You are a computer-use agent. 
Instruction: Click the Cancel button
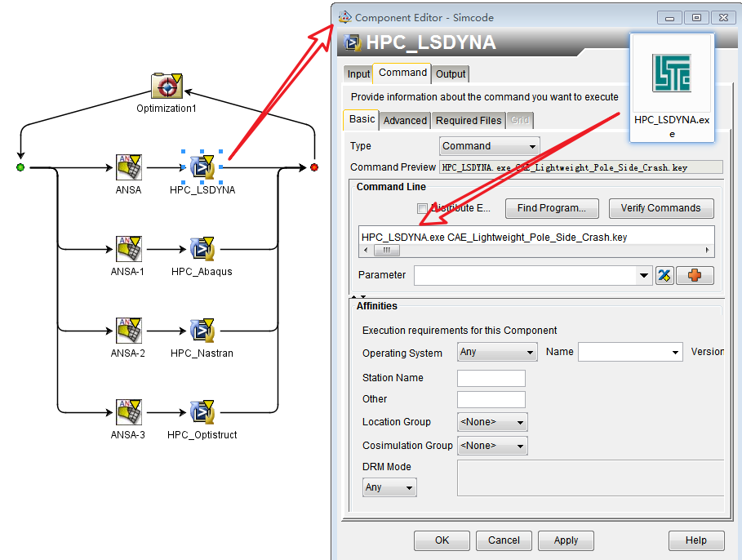pos(504,540)
